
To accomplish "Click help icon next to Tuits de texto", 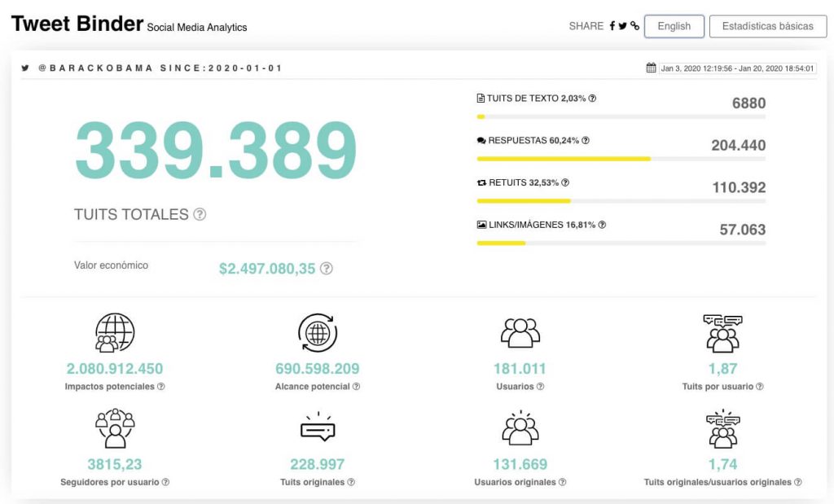I will pyautogui.click(x=593, y=99).
